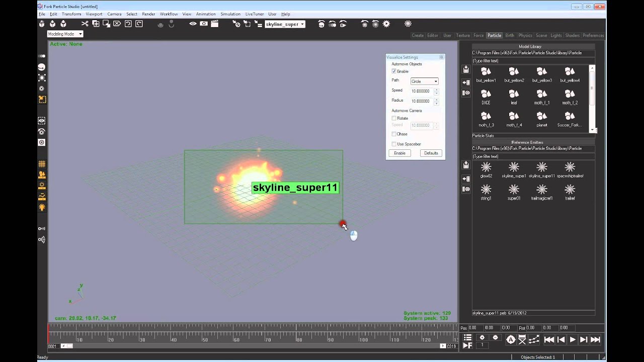Screen dimensions: 644x362
Task: Click the Reference Emitters filter text field
Action: (532, 156)
